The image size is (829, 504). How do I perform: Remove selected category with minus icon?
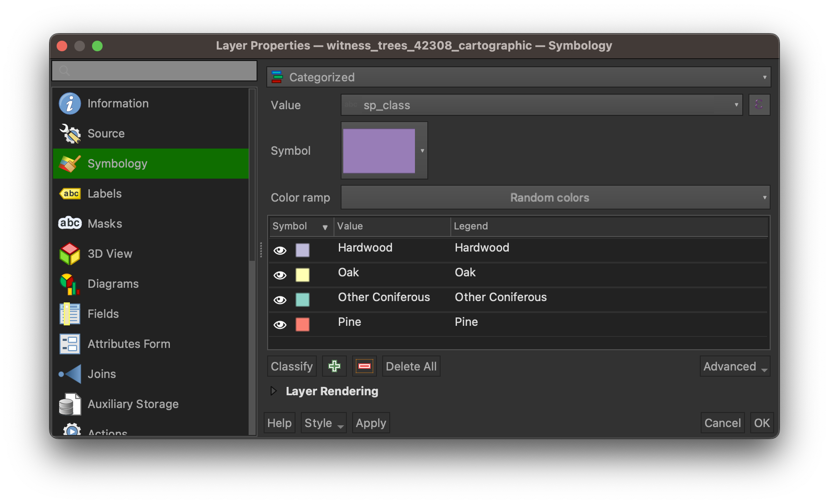click(x=365, y=366)
